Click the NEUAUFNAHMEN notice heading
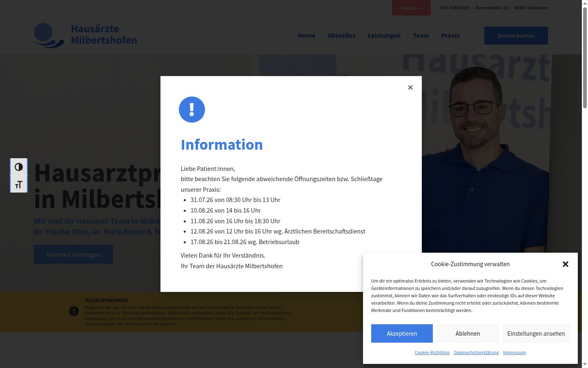Screen dimensions: 588x368 106,300
